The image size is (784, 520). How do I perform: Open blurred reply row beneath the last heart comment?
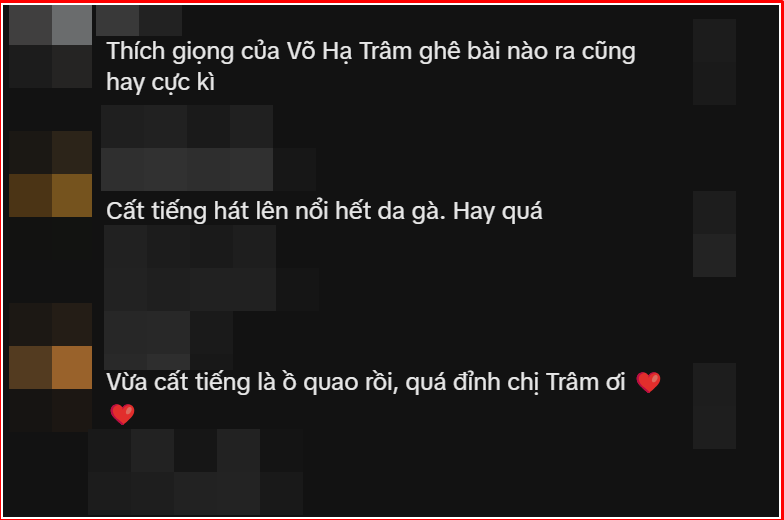tap(196, 472)
